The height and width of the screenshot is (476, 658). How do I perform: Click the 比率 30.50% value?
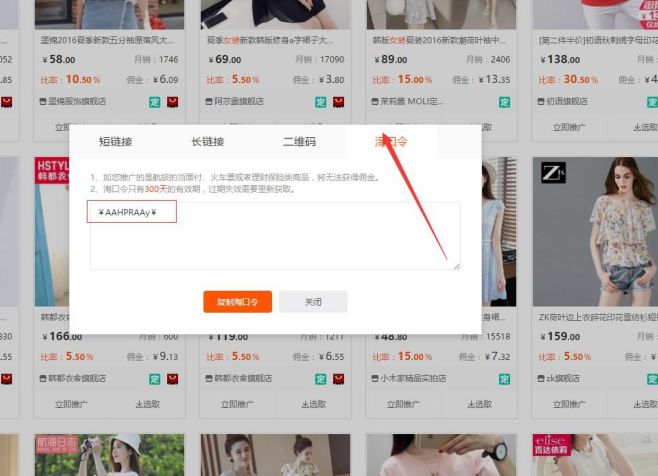coord(581,79)
